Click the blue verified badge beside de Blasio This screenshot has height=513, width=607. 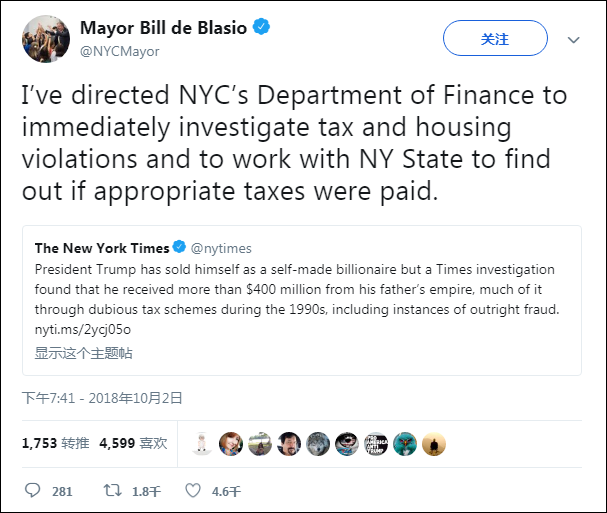tap(262, 27)
